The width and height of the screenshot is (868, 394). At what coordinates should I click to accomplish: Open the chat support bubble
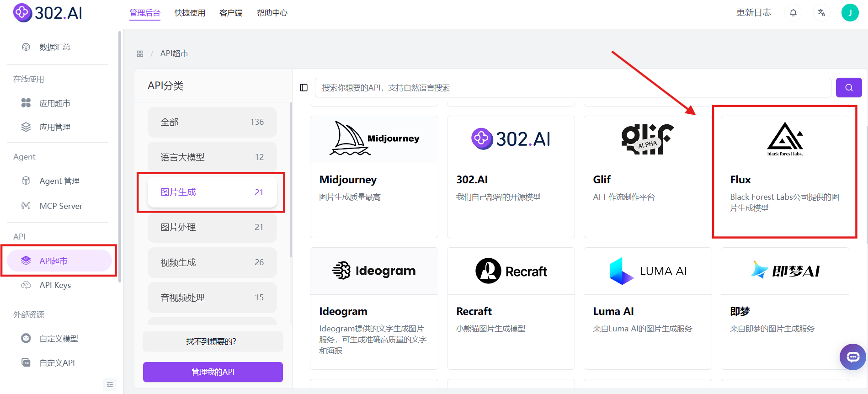coord(853,357)
